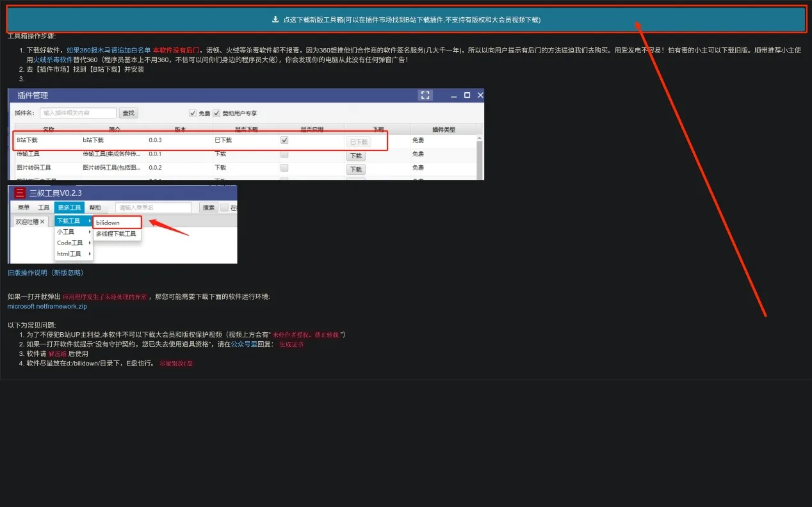Open the 旧版操作说明（新版忽略） link
812x507 pixels.
pos(45,273)
